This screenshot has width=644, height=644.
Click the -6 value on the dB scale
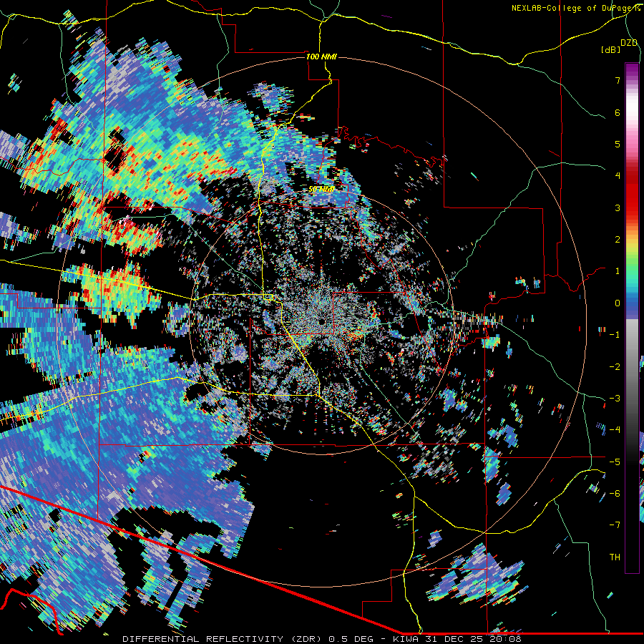pos(615,494)
